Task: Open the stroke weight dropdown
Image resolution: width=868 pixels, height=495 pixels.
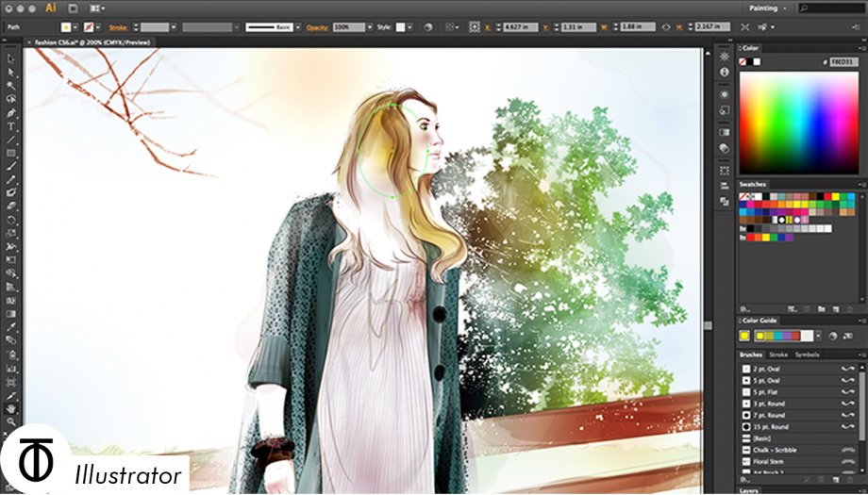Action: 174,27
